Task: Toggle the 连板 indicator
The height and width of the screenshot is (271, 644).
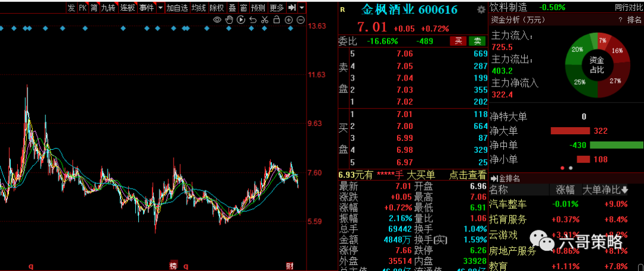Action: [x=128, y=8]
